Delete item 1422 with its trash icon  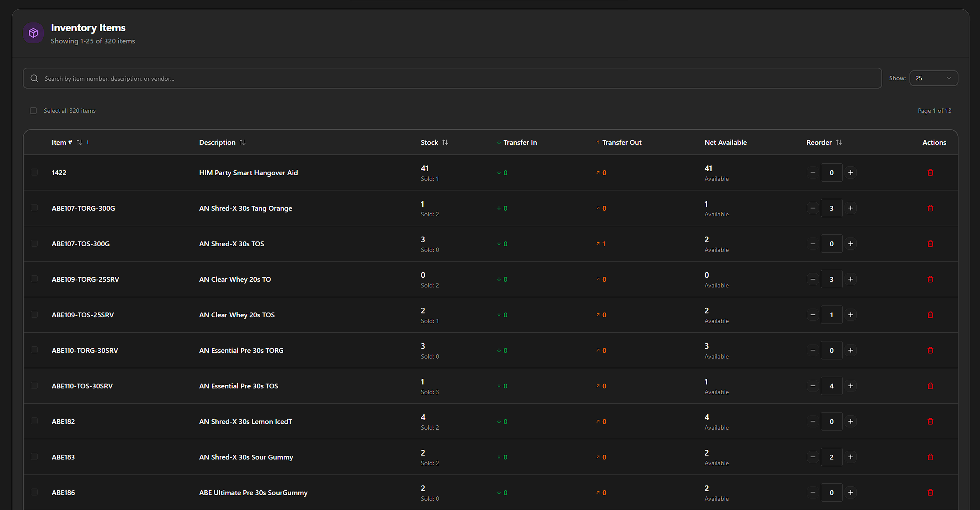(x=930, y=172)
